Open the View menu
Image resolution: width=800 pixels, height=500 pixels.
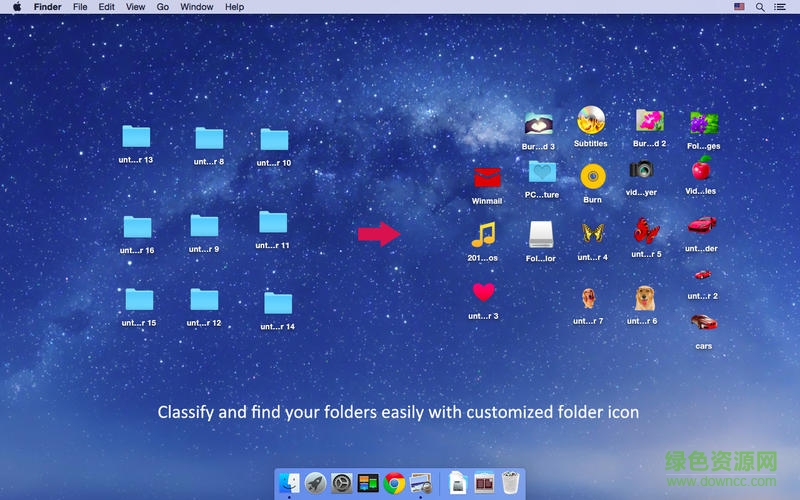click(x=135, y=7)
